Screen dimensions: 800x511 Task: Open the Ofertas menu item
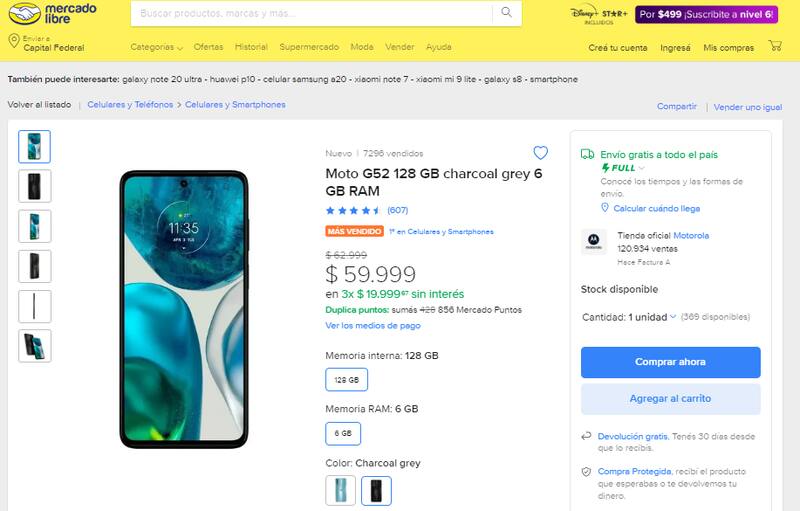(x=208, y=47)
